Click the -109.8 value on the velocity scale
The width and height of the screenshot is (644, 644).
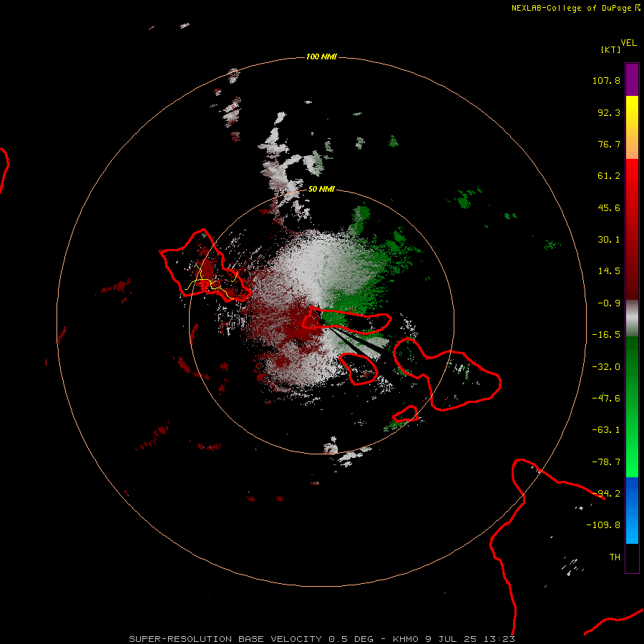point(603,525)
